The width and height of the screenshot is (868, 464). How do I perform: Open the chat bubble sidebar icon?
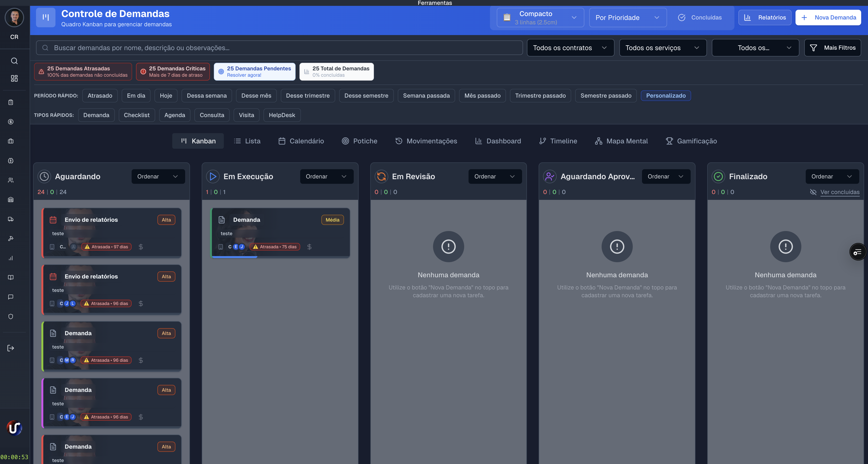(x=11, y=297)
